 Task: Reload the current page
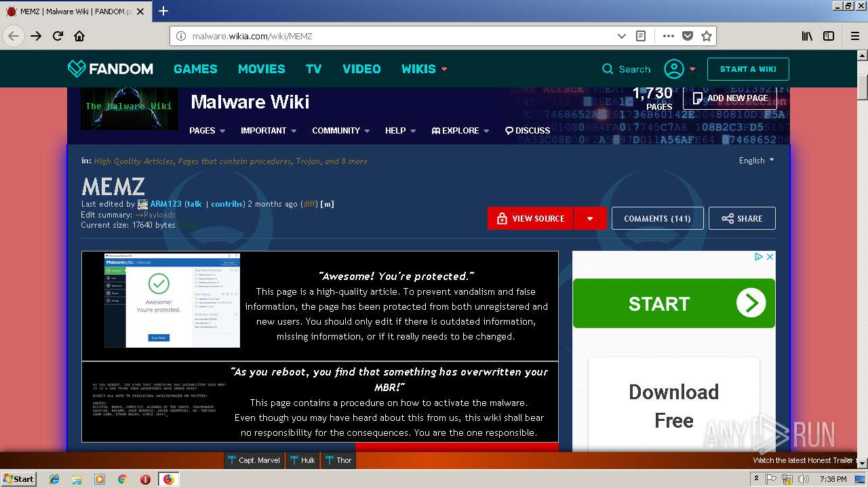[x=58, y=36]
